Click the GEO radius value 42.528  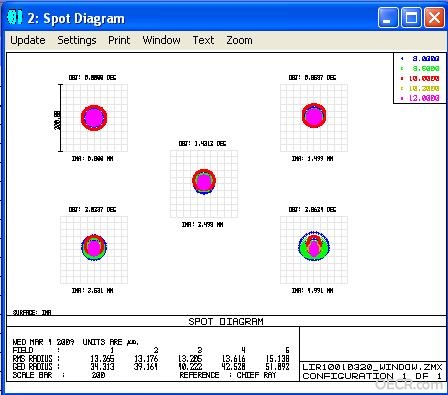(x=234, y=367)
